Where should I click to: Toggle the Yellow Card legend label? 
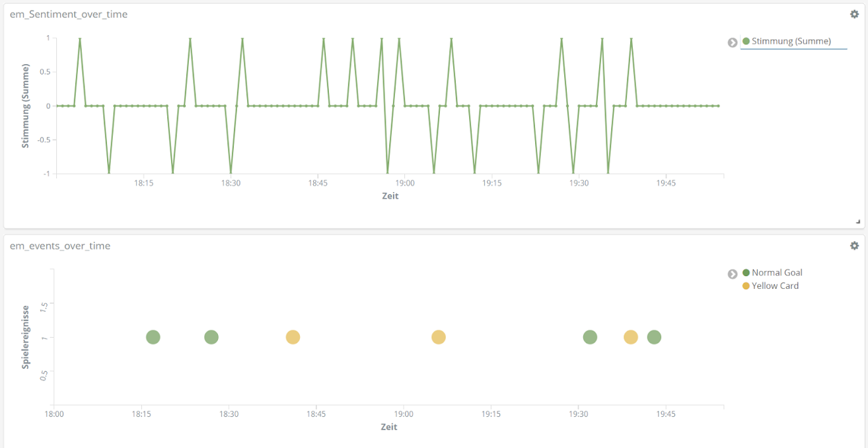pos(775,285)
